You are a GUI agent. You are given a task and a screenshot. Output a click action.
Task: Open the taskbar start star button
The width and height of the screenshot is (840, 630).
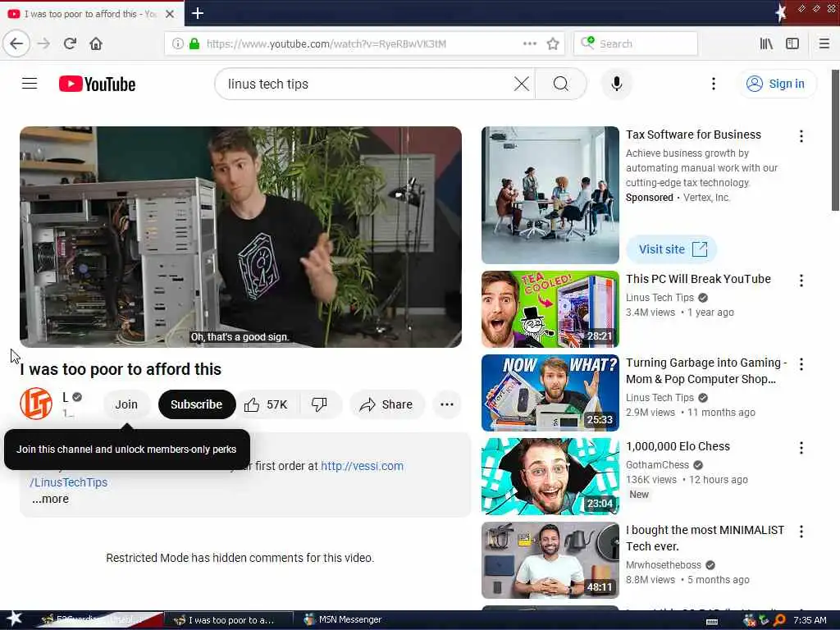pyautogui.click(x=14, y=619)
